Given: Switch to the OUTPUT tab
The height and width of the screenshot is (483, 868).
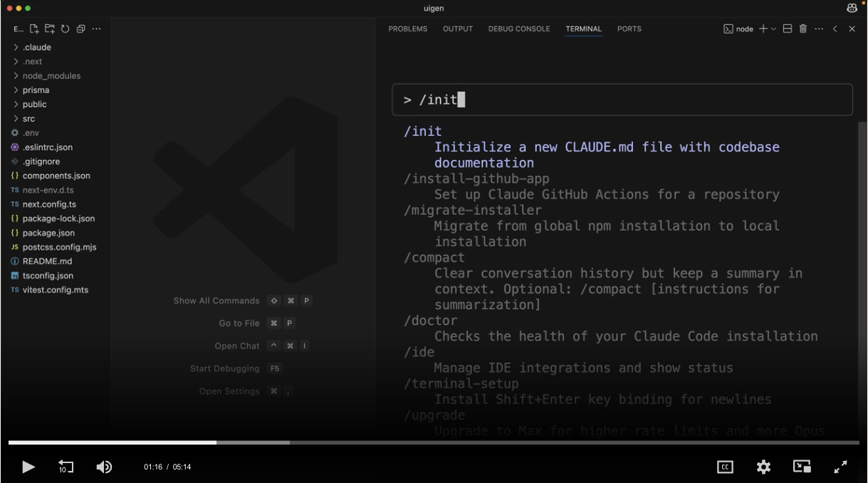Looking at the screenshot, I should 458,29.
